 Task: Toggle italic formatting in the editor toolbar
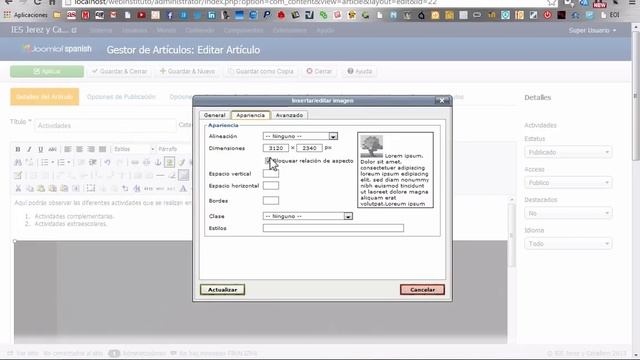tap(29, 149)
